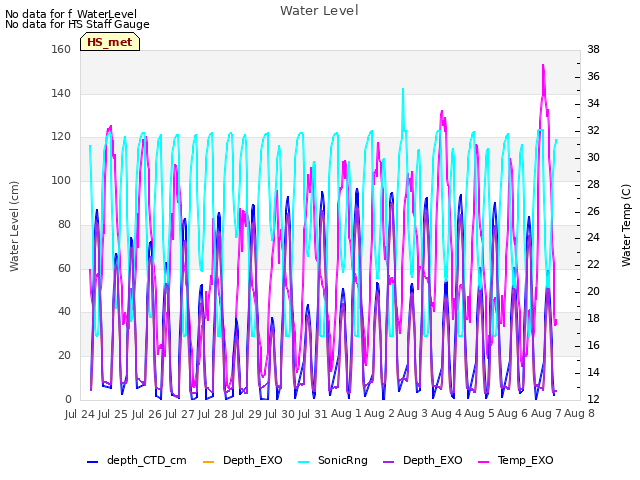Click the 30 right axis tick label
This screenshot has width=640, height=480.
[593, 157]
